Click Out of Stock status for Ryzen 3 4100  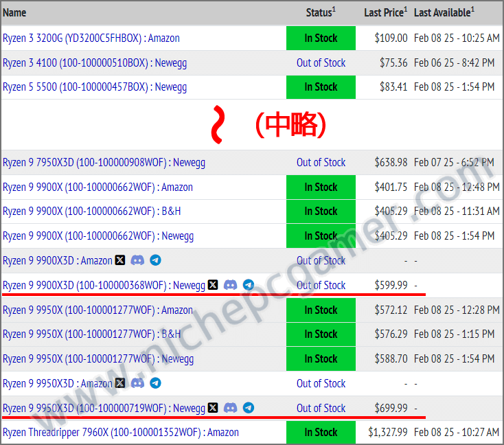pyautogui.click(x=321, y=62)
